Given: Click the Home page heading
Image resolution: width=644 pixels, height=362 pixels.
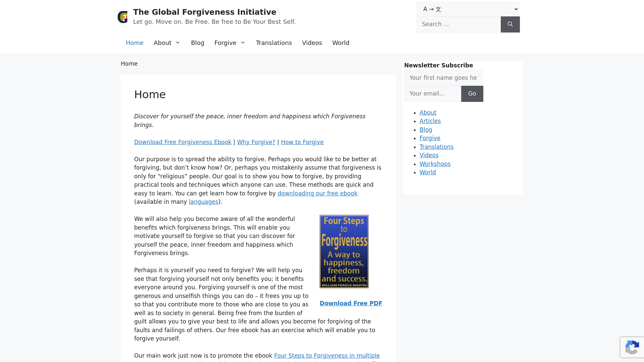Looking at the screenshot, I should pos(150,95).
